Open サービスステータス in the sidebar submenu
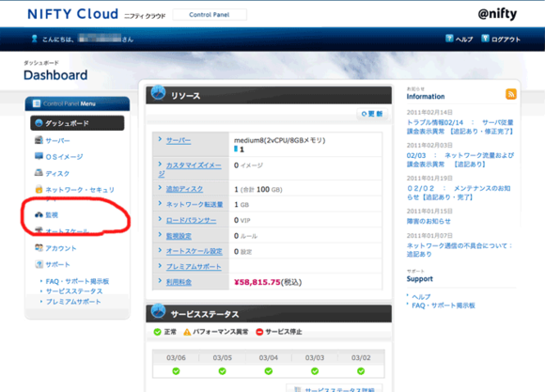The image size is (545, 392). (x=74, y=291)
